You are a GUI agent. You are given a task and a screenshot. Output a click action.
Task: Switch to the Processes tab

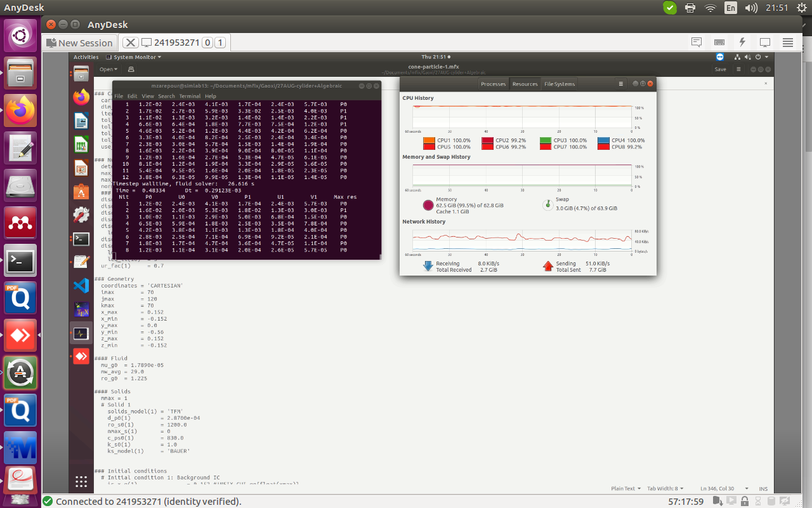[493, 84]
